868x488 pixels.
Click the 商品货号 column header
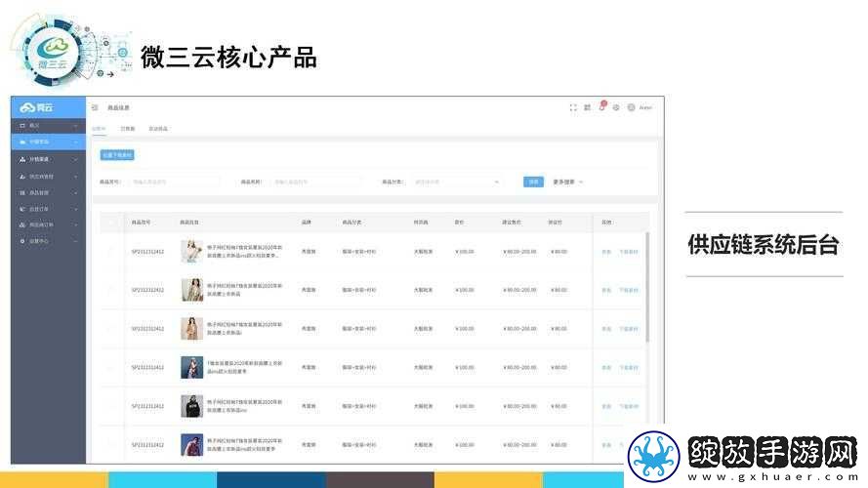pyautogui.click(x=141, y=223)
